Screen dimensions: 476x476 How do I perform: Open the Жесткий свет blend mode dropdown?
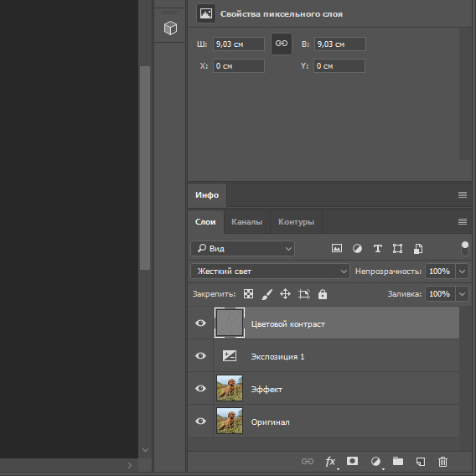pyautogui.click(x=270, y=271)
